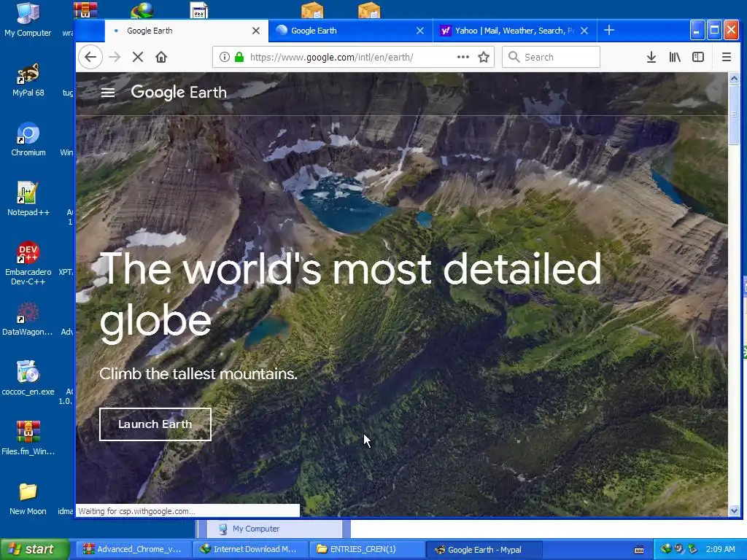Select My Computer desktop icon

click(28, 20)
